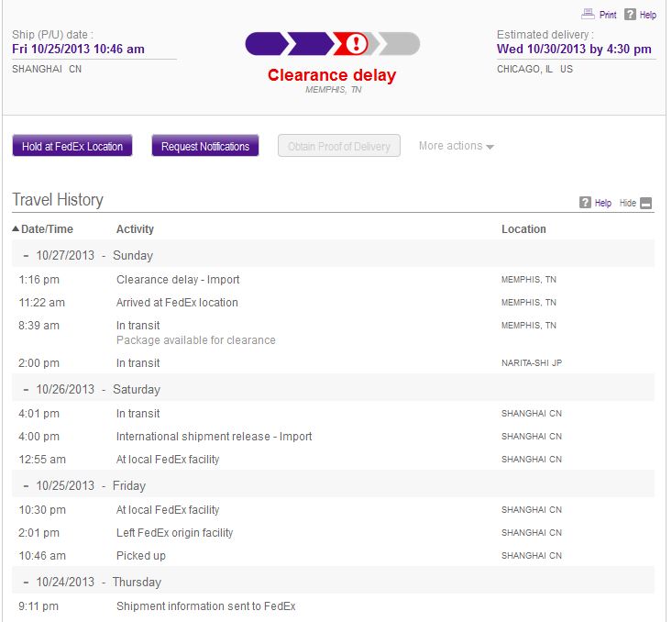The width and height of the screenshot is (672, 622).
Task: Click 'Left FedEx origin facility' activity
Action: click(x=174, y=533)
